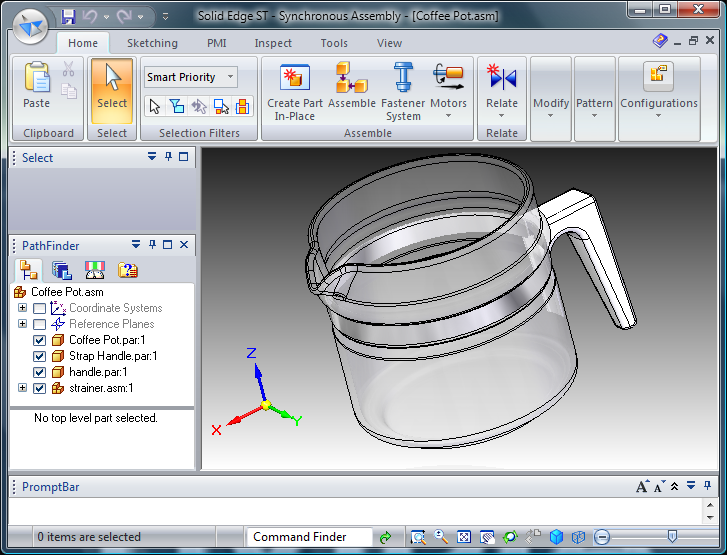
Task: Open the Fastener System tool
Action: [403, 91]
